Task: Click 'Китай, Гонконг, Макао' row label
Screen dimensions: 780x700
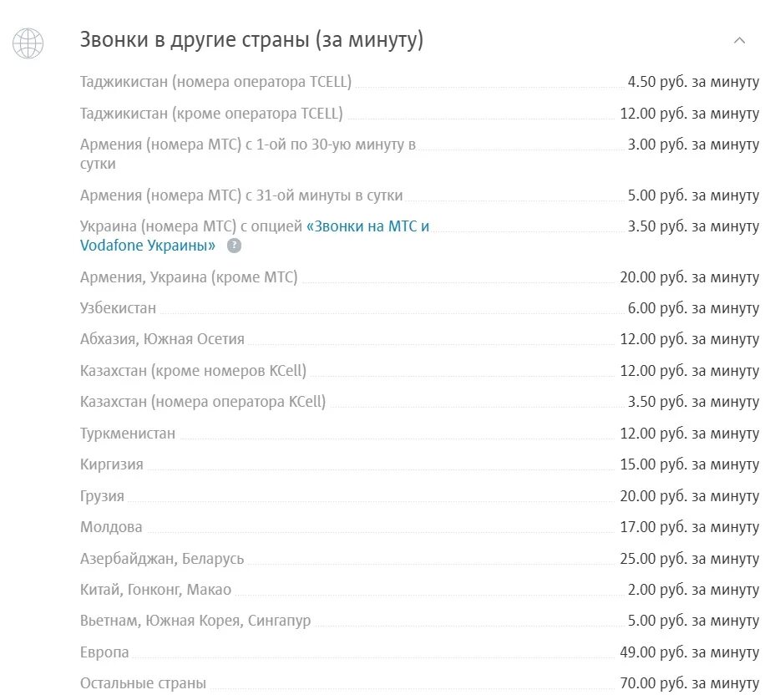Action: 155,590
